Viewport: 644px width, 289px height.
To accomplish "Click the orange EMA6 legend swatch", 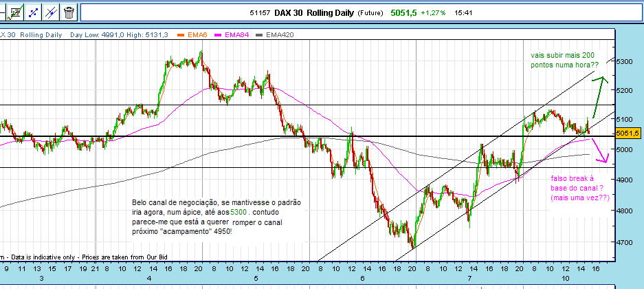I will point(180,35).
